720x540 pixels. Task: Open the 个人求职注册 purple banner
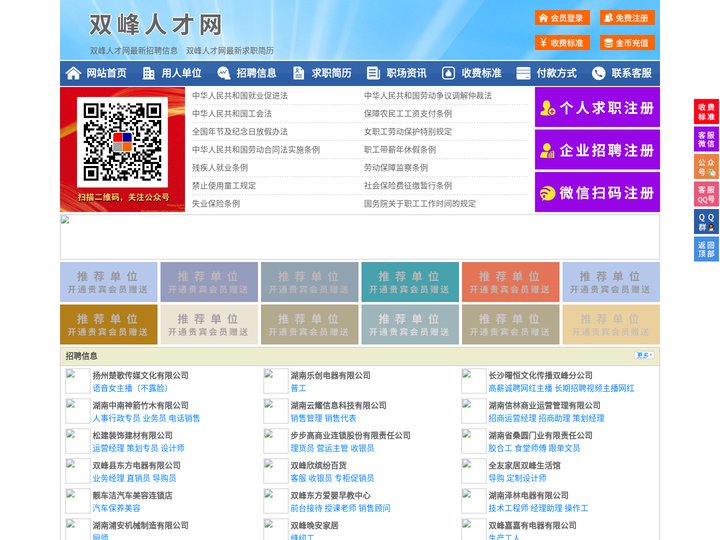click(597, 107)
